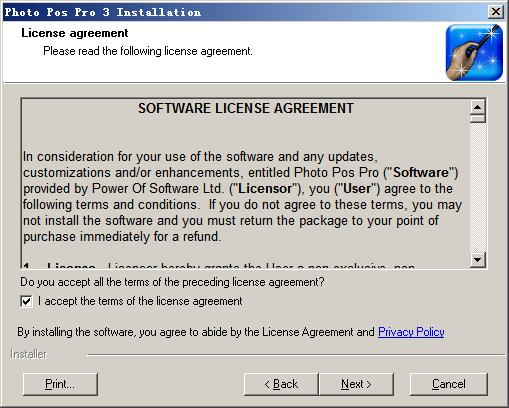This screenshot has height=408, width=509.
Task: Go back with the Back button
Action: pos(281,384)
